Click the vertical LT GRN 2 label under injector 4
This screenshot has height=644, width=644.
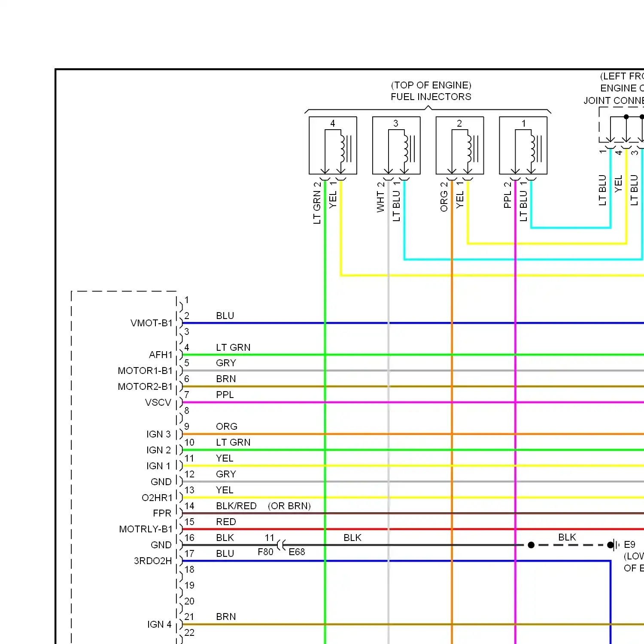point(317,203)
